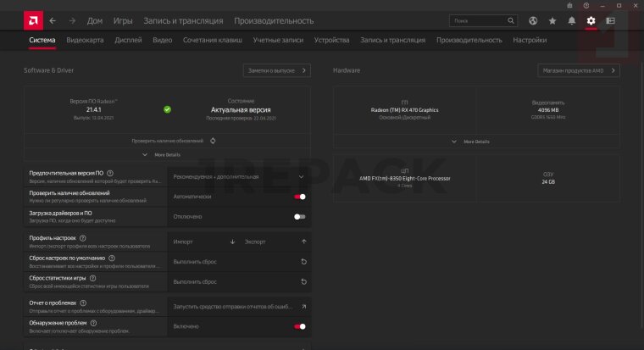Viewport: 644px width, 350px height.
Task: Disable the Обнаружение проблем toggle
Action: pyautogui.click(x=299, y=326)
